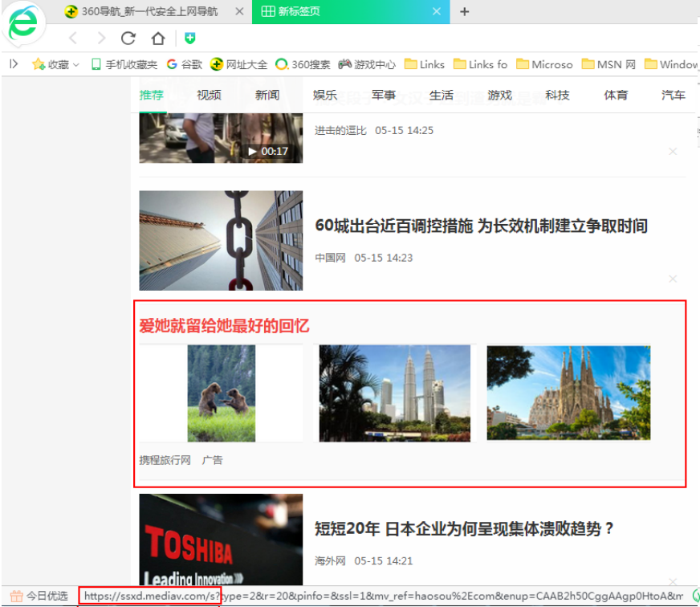Open the 游戏中心 bookmark
Screen dimensions: 700x607
pyautogui.click(x=367, y=64)
